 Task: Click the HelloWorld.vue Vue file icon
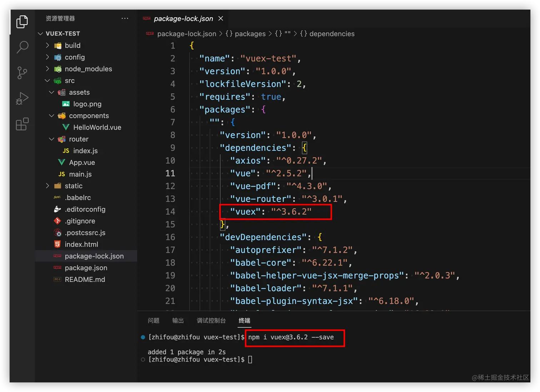[66, 127]
